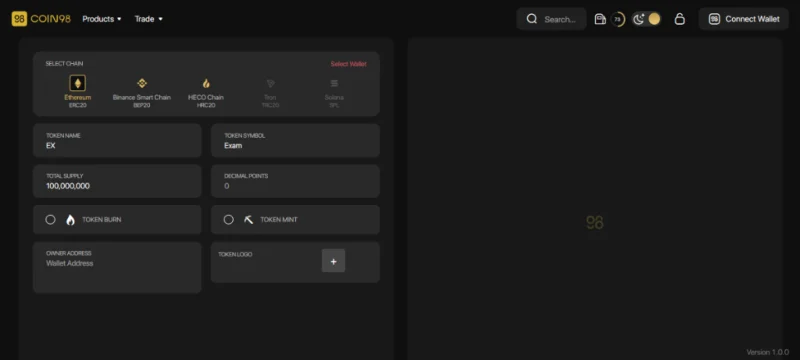Click the wallet icon inside Connect Wallet
The width and height of the screenshot is (800, 360).
(714, 19)
